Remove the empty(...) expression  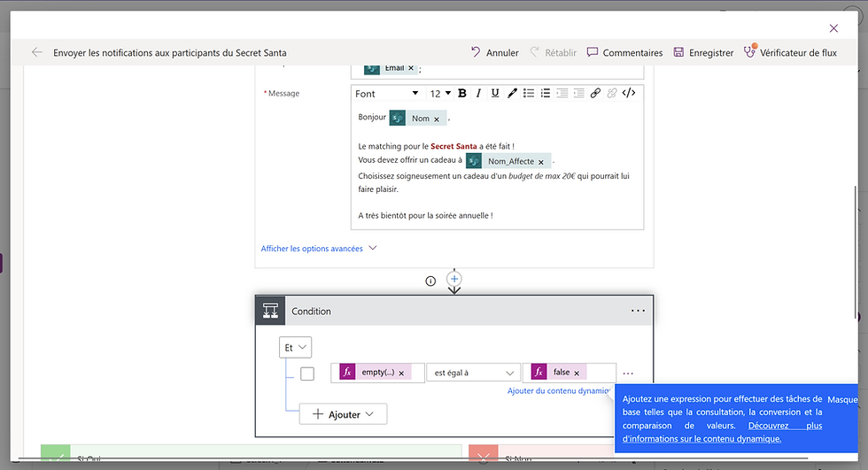click(x=401, y=374)
